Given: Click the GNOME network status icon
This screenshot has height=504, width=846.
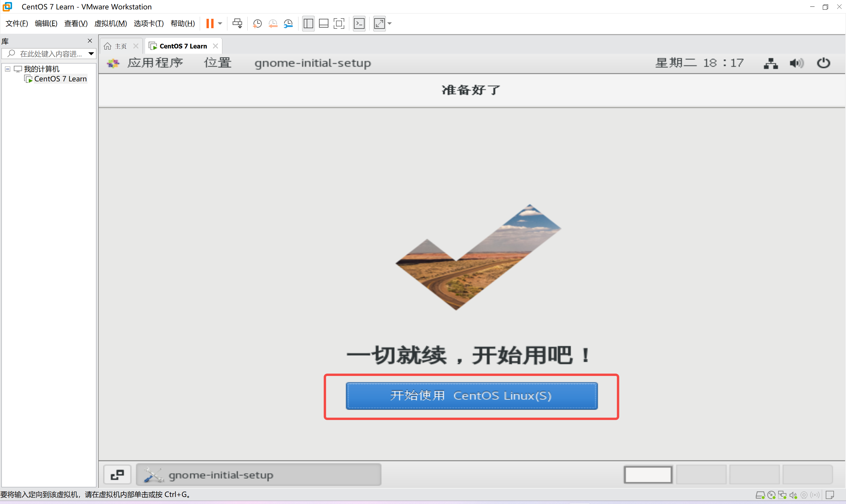Looking at the screenshot, I should 771,63.
